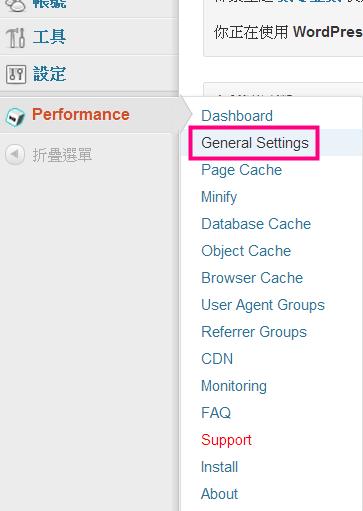Screen dimensions: 363x511
Task: Open Browser Cache settings
Action: [252, 278]
